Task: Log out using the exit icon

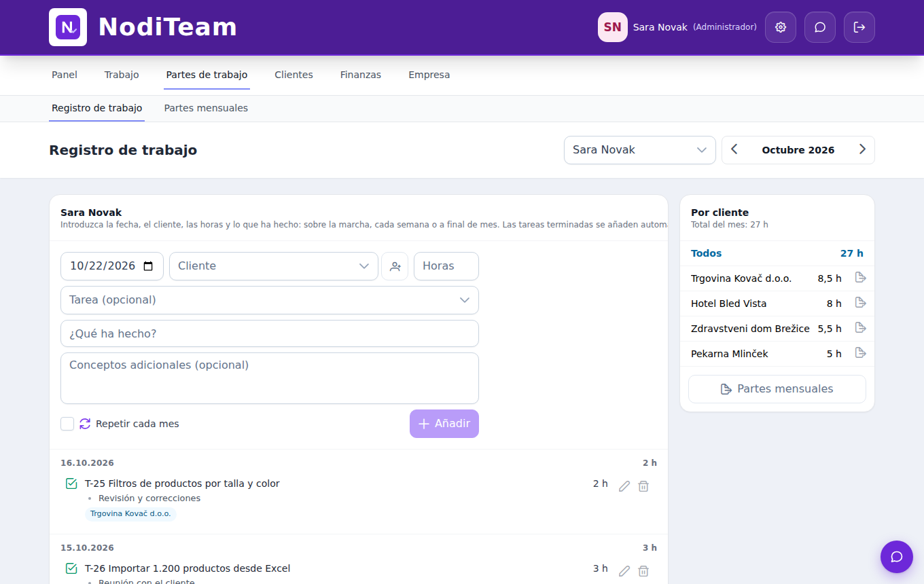Action: click(859, 27)
